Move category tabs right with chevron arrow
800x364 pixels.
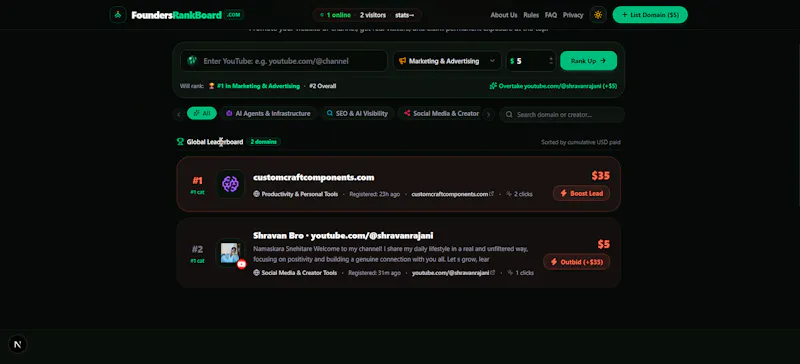coord(488,114)
